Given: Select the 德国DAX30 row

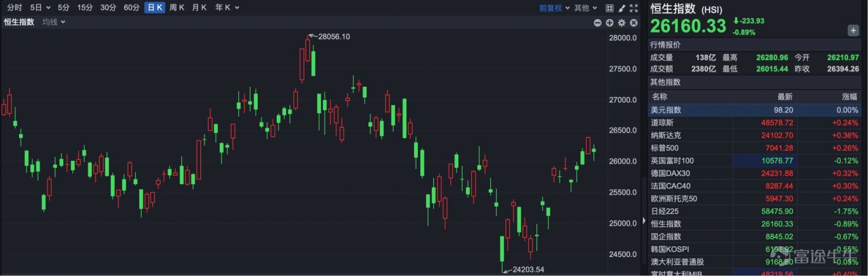Looking at the screenshot, I should click(755, 173).
